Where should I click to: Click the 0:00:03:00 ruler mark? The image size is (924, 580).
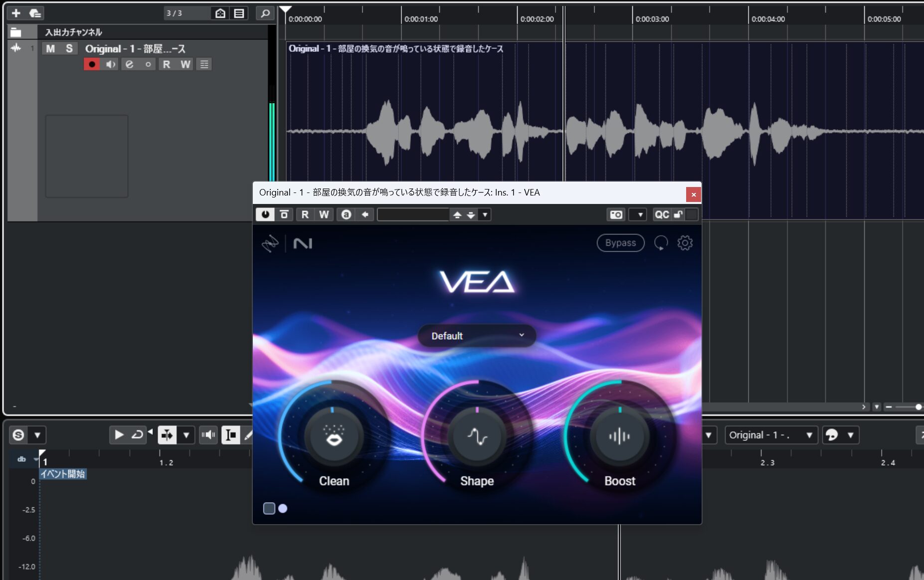pyautogui.click(x=652, y=19)
